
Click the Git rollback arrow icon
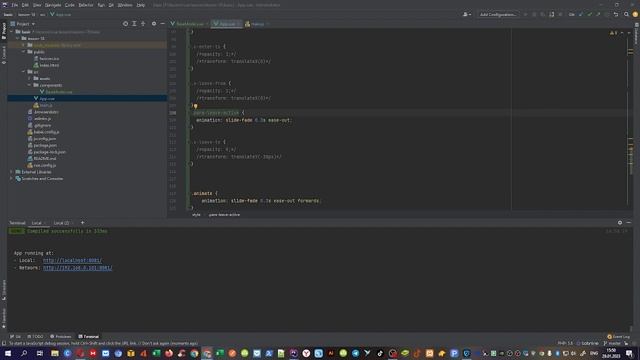(x=616, y=14)
